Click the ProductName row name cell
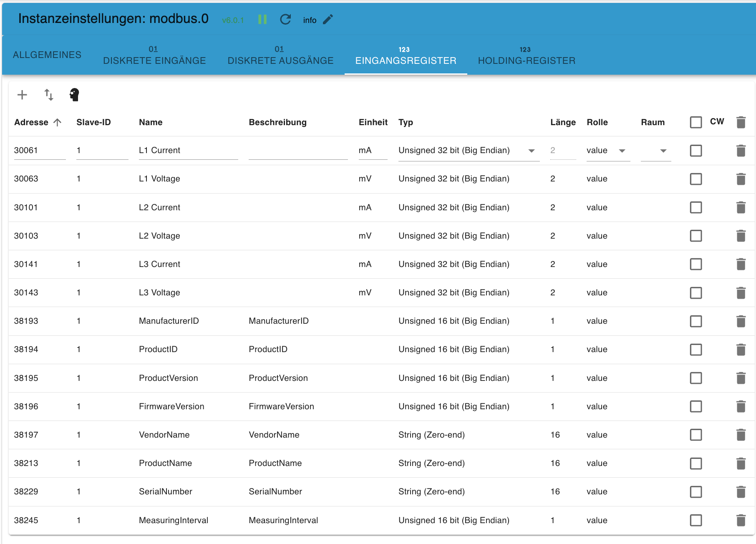Viewport: 756px width, 544px height. (x=166, y=463)
